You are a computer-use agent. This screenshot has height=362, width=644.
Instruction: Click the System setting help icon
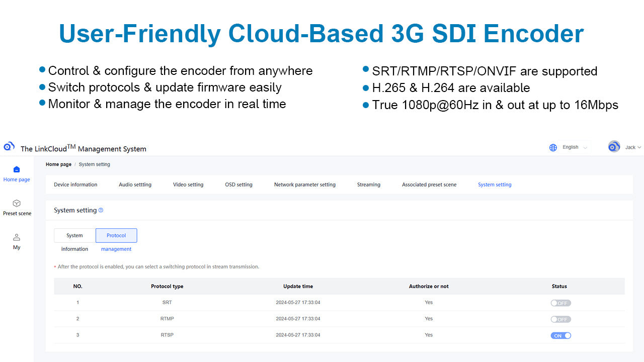[x=101, y=210]
